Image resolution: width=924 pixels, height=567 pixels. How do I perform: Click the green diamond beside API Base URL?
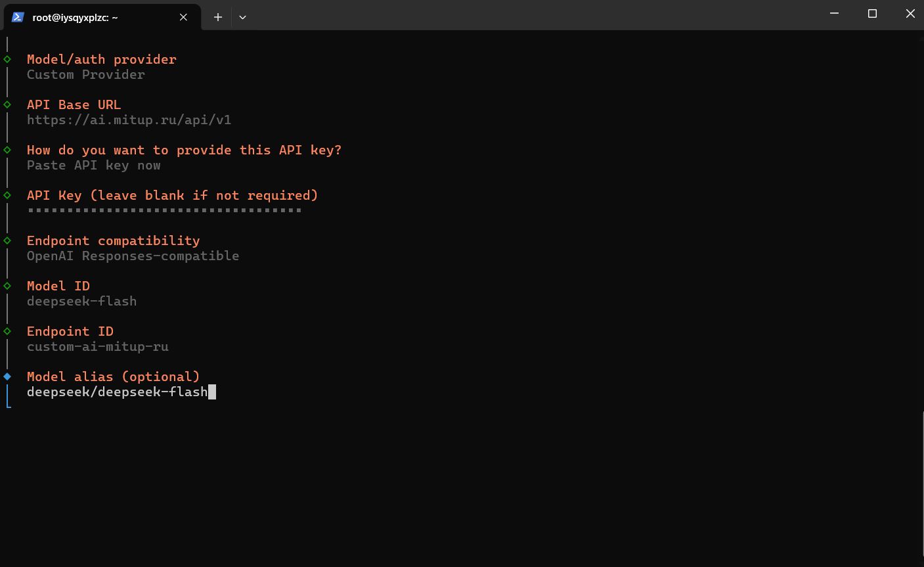pyautogui.click(x=7, y=104)
